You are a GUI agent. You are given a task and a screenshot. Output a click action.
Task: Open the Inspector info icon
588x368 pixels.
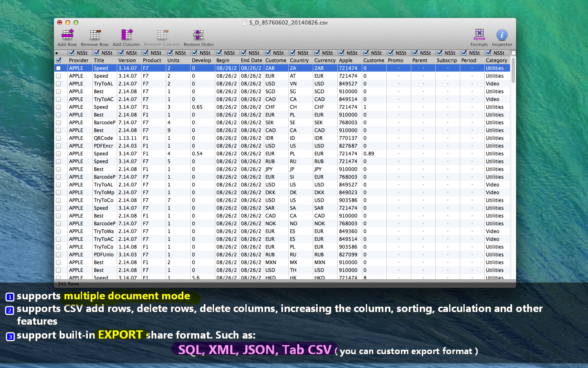point(502,35)
